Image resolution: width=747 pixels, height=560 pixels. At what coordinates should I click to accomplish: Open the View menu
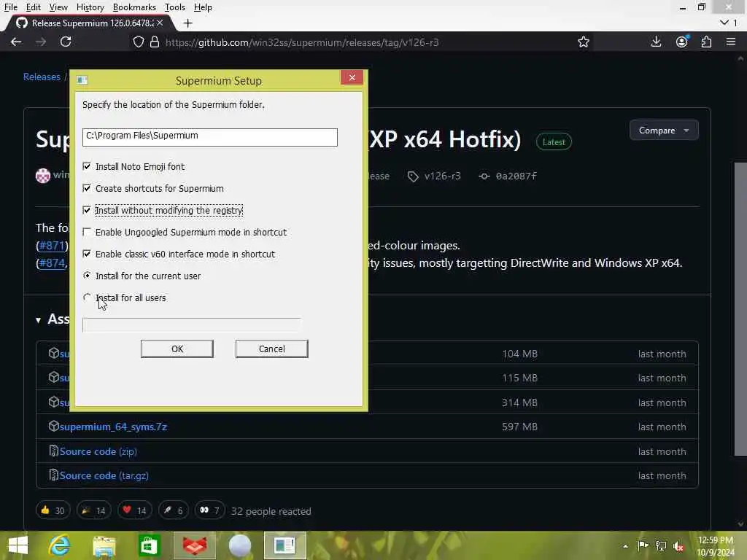[58, 7]
